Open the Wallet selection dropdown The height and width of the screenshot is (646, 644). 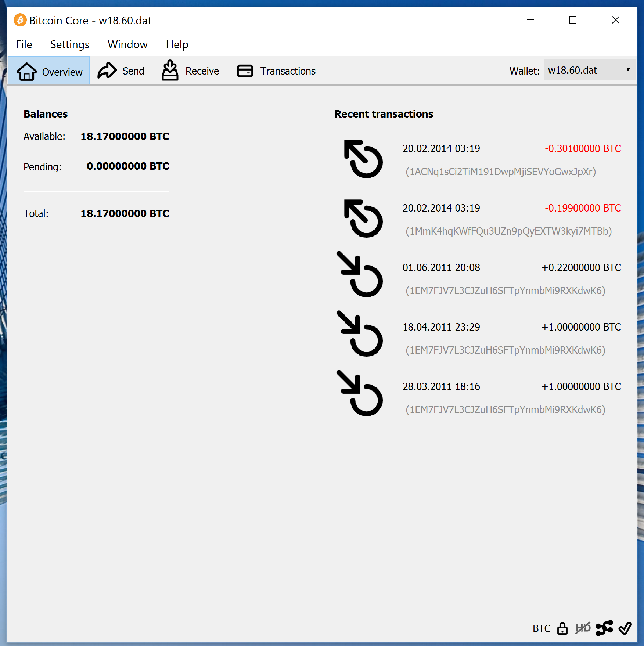tap(589, 70)
